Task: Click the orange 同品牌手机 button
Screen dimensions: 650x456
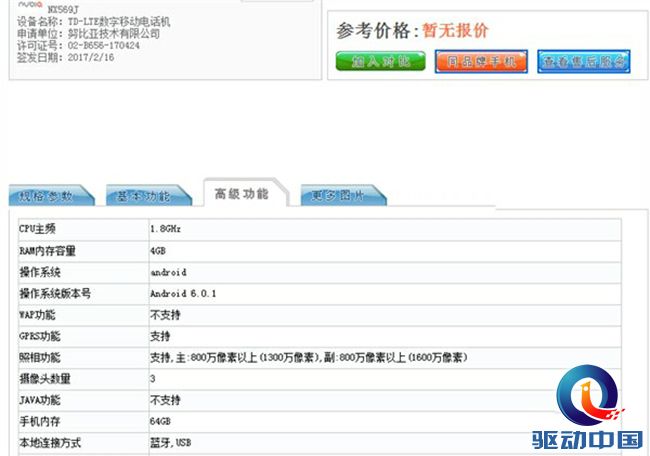Action: pyautogui.click(x=481, y=61)
